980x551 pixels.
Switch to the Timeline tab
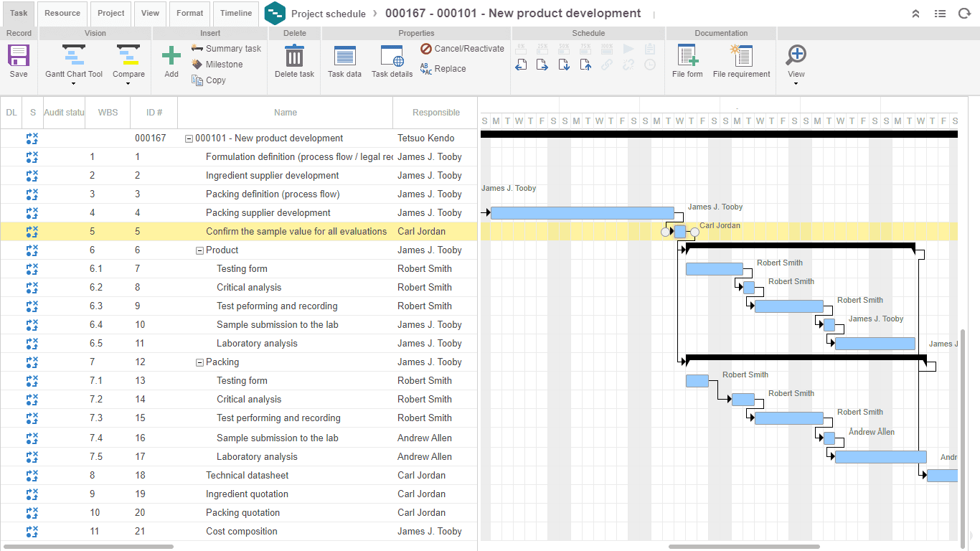pos(236,13)
